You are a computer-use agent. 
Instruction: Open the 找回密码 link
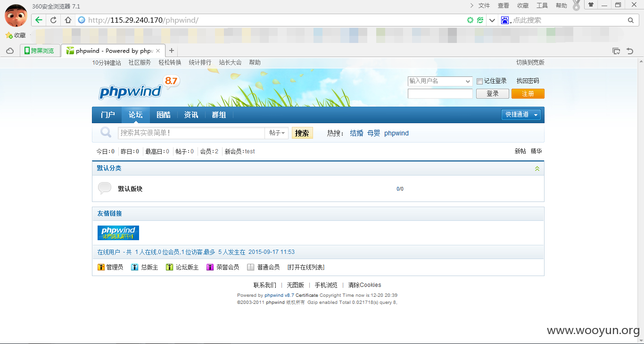coord(528,81)
